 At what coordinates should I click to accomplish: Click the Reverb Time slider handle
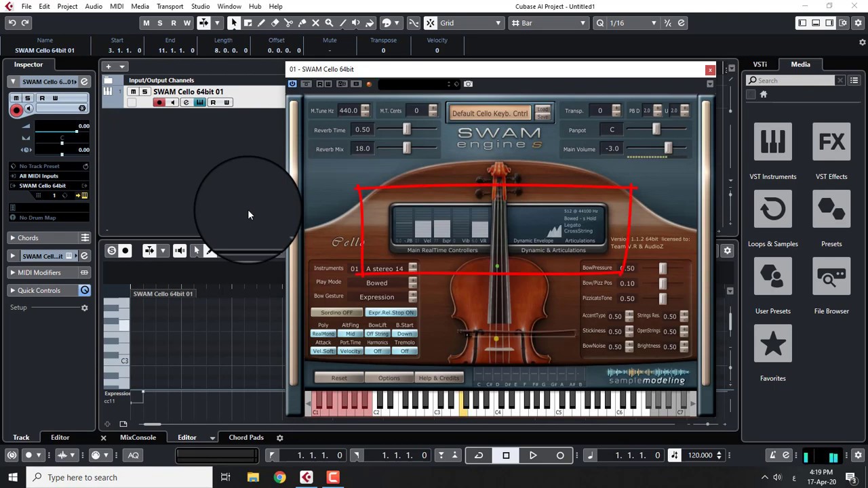coord(407,129)
